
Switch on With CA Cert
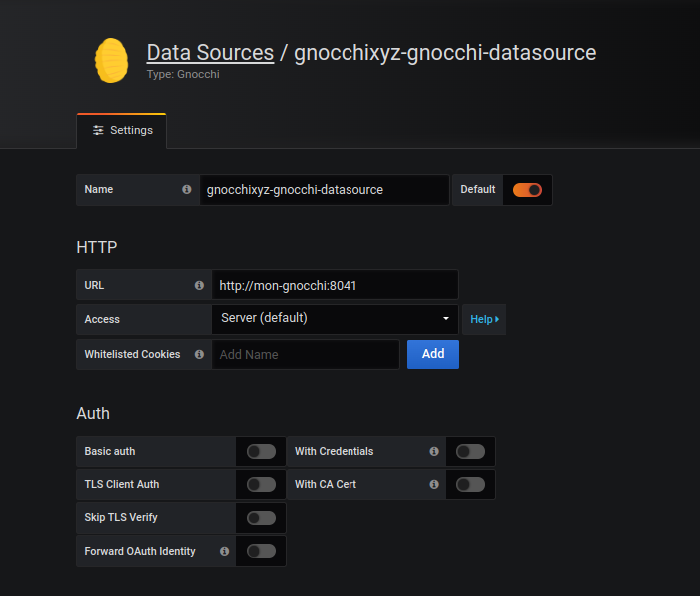click(470, 484)
